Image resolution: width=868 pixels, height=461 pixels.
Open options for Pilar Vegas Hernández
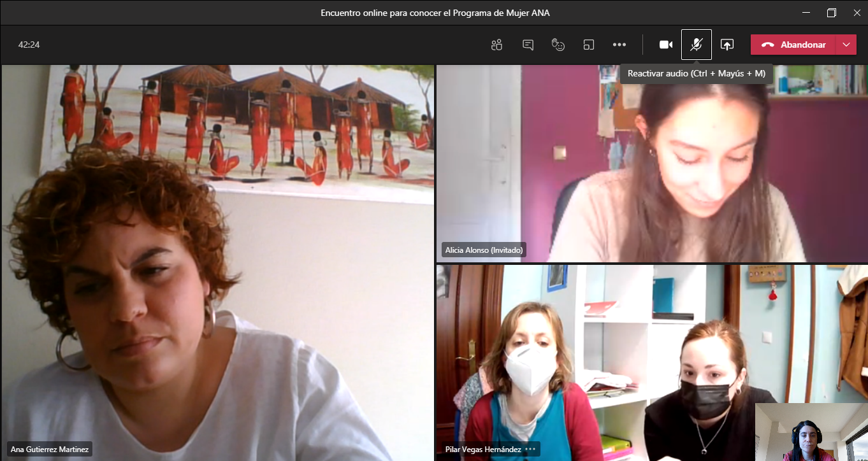pyautogui.click(x=530, y=450)
